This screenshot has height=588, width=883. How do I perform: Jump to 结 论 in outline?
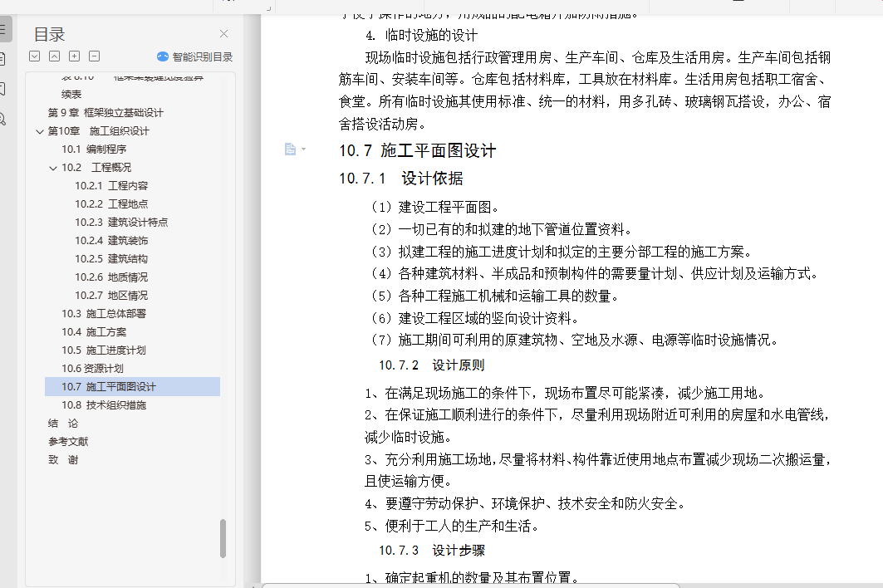[x=63, y=424]
